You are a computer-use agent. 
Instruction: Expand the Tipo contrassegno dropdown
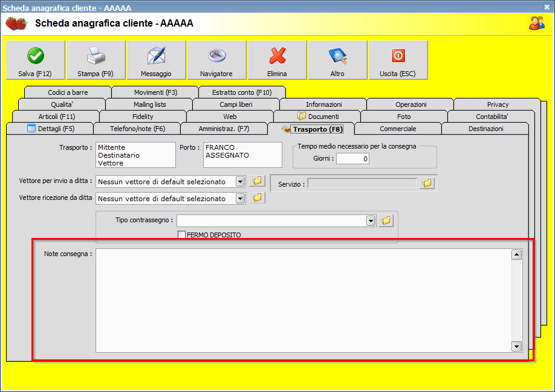[371, 221]
